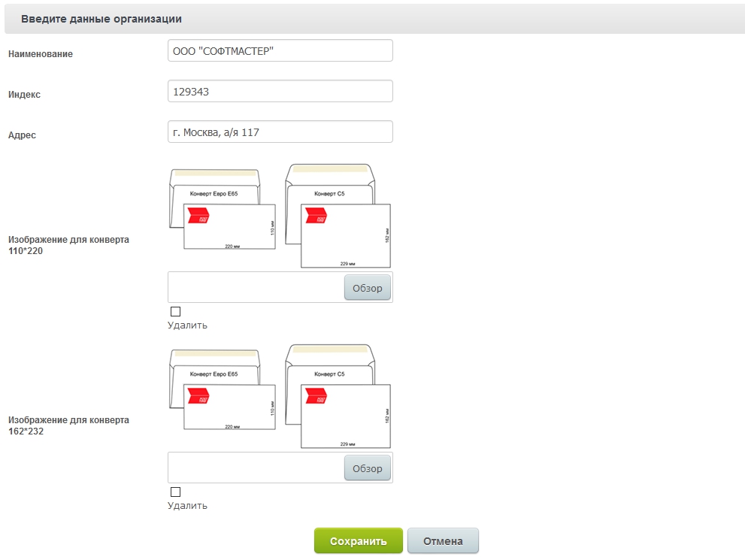Image resolution: width=745 pixels, height=560 pixels.
Task: Click the red logo on the first C5 envelope
Action: pyautogui.click(x=316, y=216)
